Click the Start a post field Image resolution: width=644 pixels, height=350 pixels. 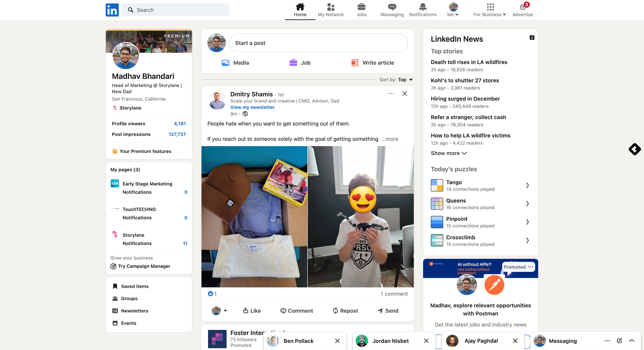tap(318, 43)
